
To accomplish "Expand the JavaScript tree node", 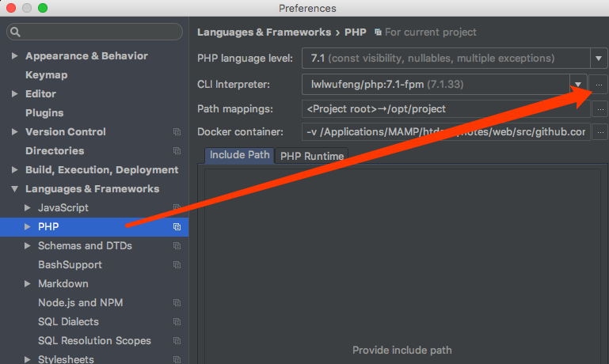I will tap(28, 208).
